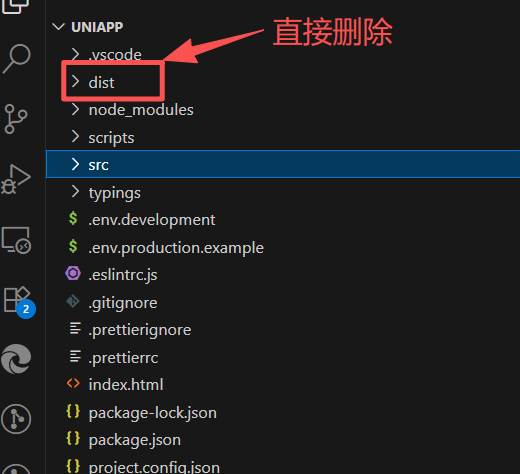Open the Explorer files icon at top
Viewport: 520px width, 474px height.
coord(15,6)
